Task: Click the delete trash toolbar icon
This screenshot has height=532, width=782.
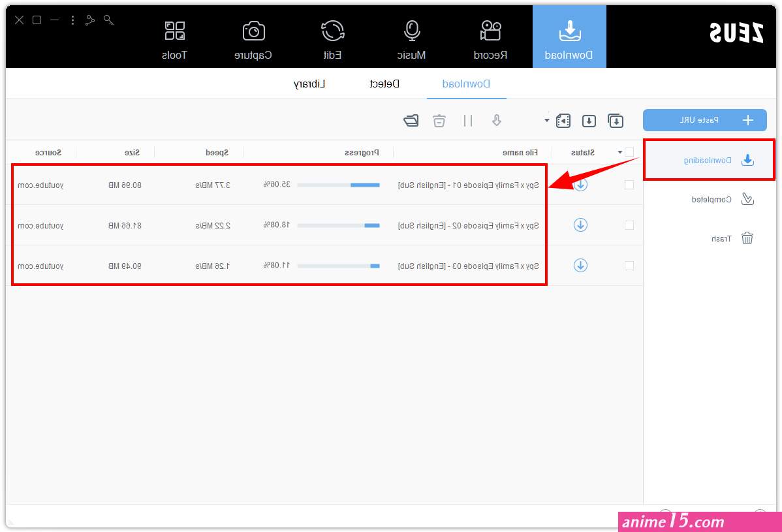Action: click(439, 121)
